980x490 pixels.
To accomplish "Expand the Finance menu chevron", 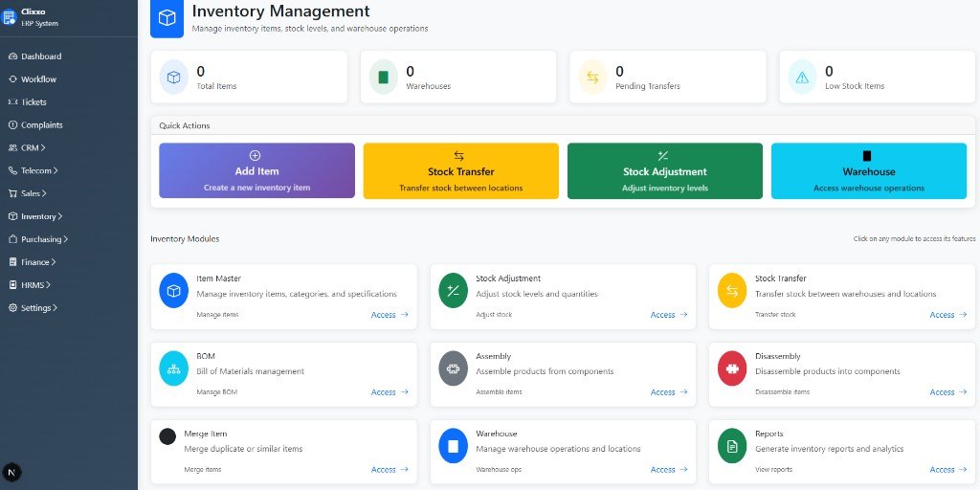I will tap(54, 262).
